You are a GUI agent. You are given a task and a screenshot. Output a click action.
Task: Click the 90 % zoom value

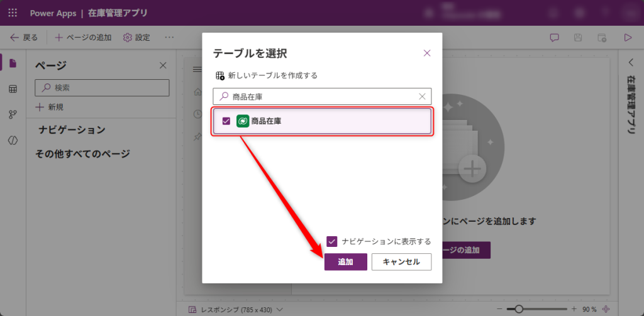click(x=589, y=309)
